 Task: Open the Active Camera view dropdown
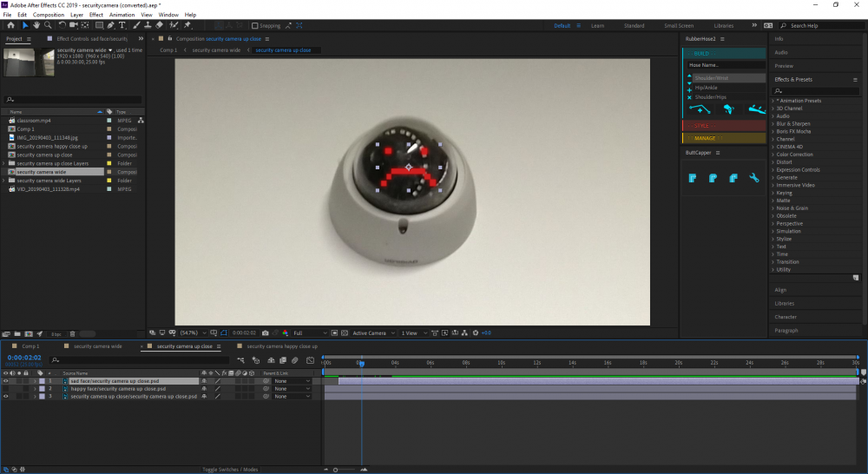[x=372, y=333]
